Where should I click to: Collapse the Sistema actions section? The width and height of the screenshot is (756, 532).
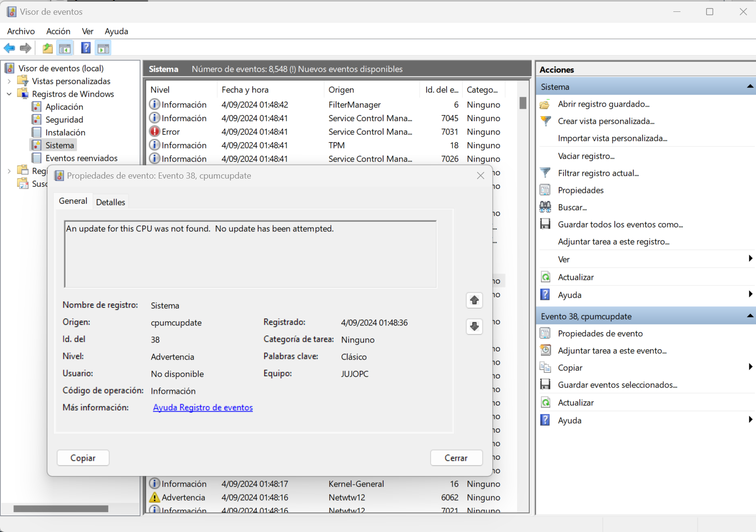(x=749, y=86)
